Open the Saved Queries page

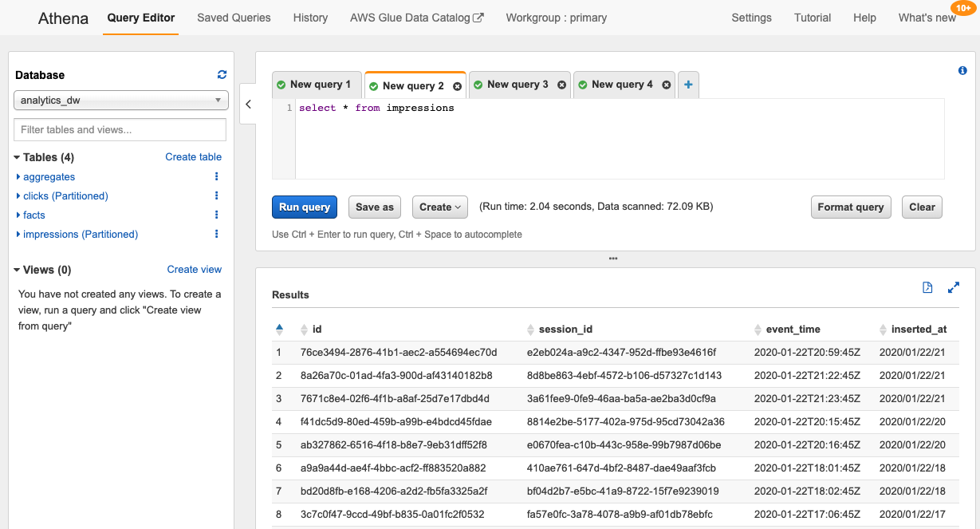[x=234, y=17]
